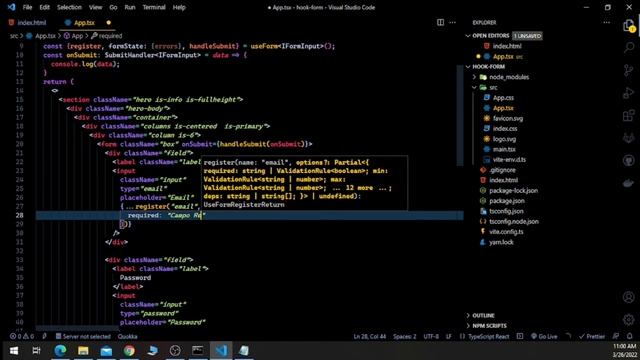Open the Extensions view in the activity bar

[x=629, y=116]
